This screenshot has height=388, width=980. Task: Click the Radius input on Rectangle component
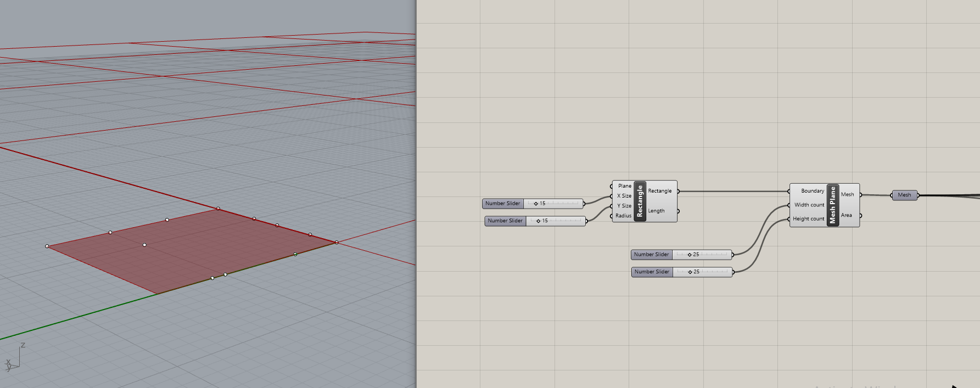[623, 216]
